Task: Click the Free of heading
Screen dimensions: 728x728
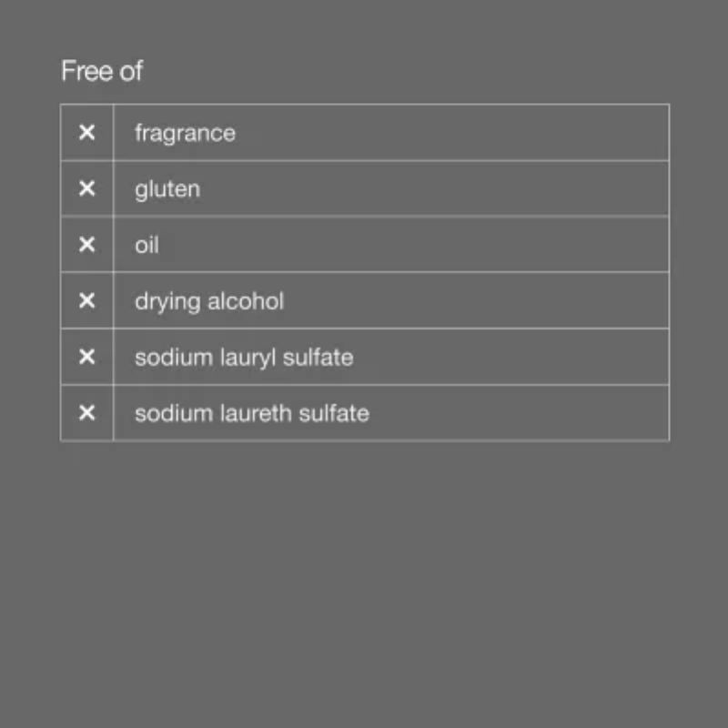Action: (102, 71)
